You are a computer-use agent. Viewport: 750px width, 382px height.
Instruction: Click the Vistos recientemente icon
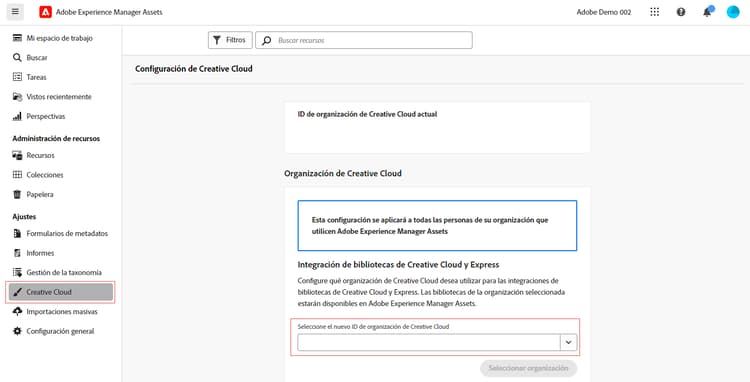pos(17,97)
